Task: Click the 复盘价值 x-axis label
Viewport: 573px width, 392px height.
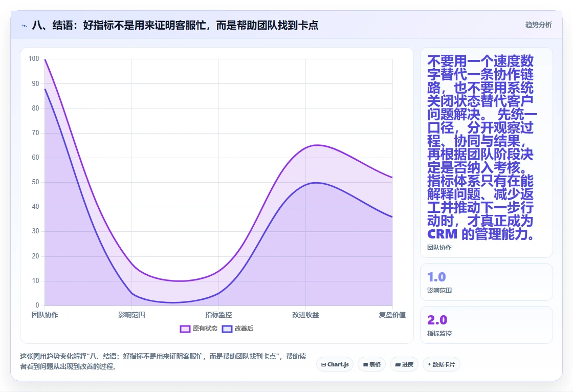Action: pyautogui.click(x=392, y=315)
